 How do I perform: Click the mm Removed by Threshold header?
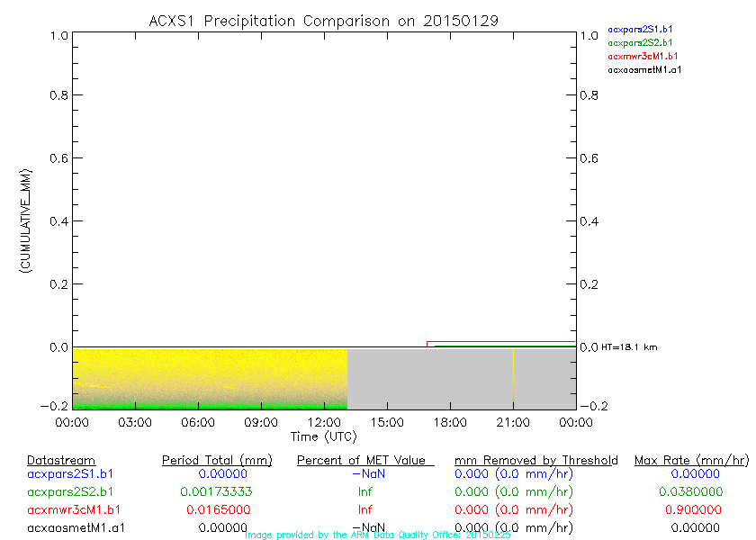pyautogui.click(x=535, y=460)
